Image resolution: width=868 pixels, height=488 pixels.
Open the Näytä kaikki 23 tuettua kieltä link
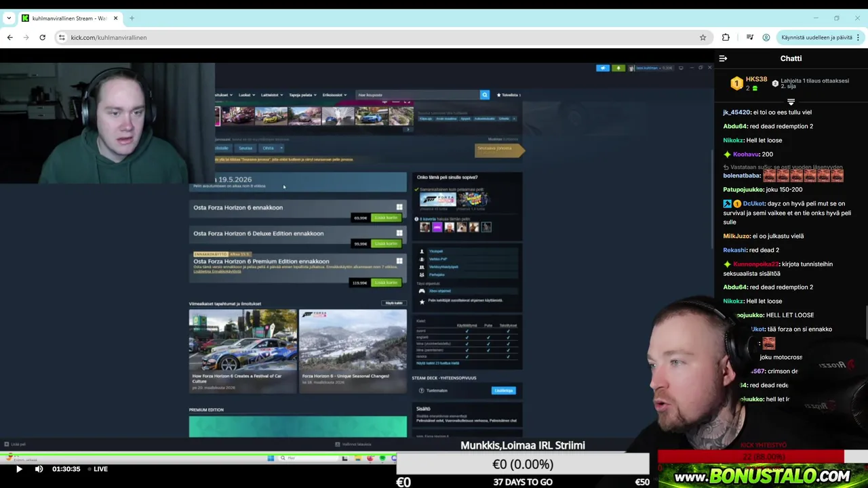[x=437, y=363]
